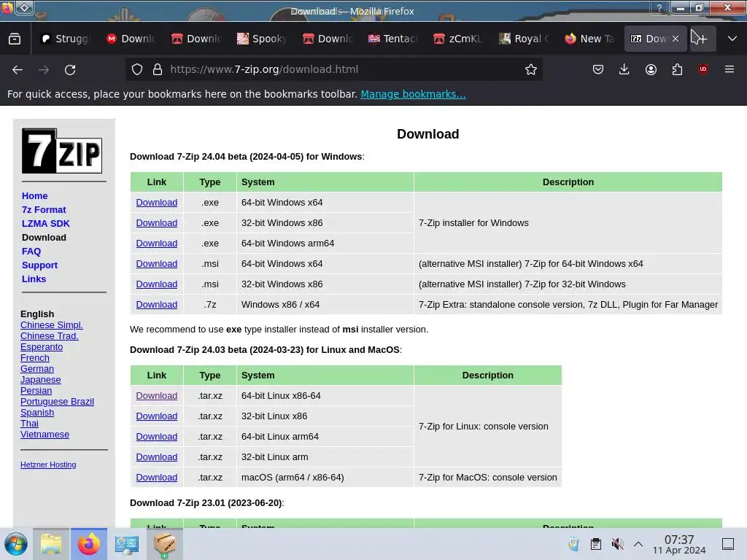Open the FAQ sidebar link

31,251
